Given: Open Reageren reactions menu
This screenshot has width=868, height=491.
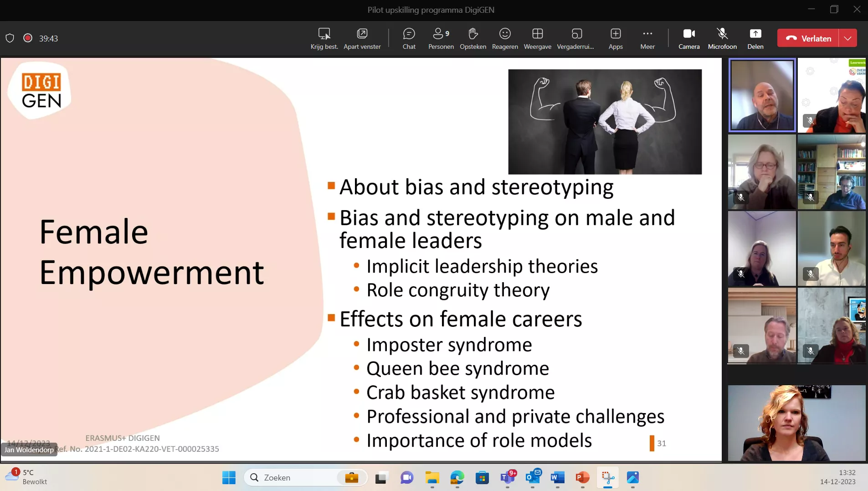Looking at the screenshot, I should pyautogui.click(x=505, y=38).
